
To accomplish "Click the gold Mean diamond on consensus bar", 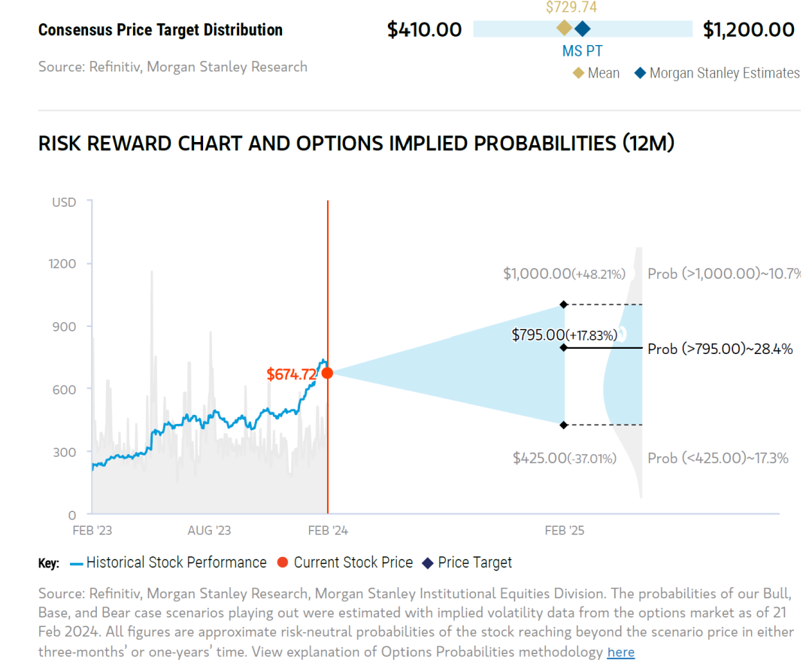I will [564, 29].
